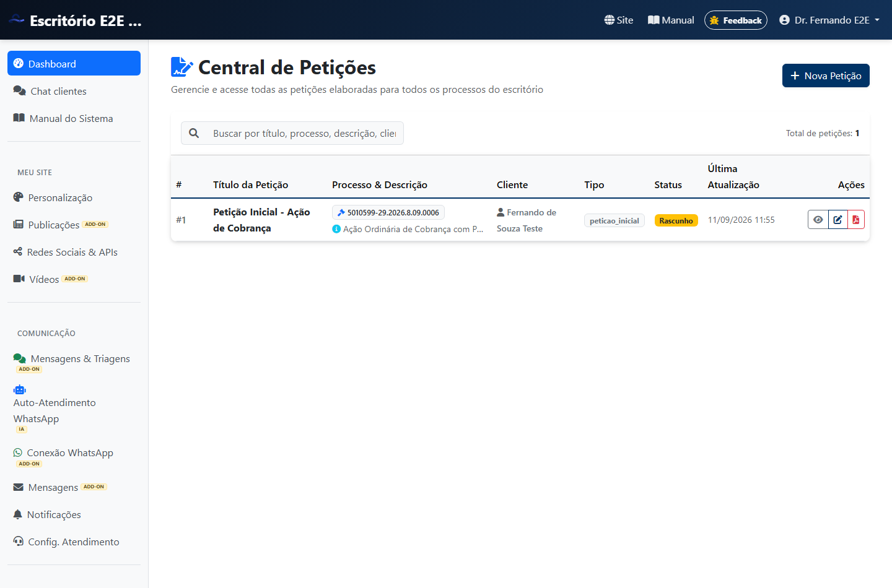Click the Feedback button

click(736, 20)
